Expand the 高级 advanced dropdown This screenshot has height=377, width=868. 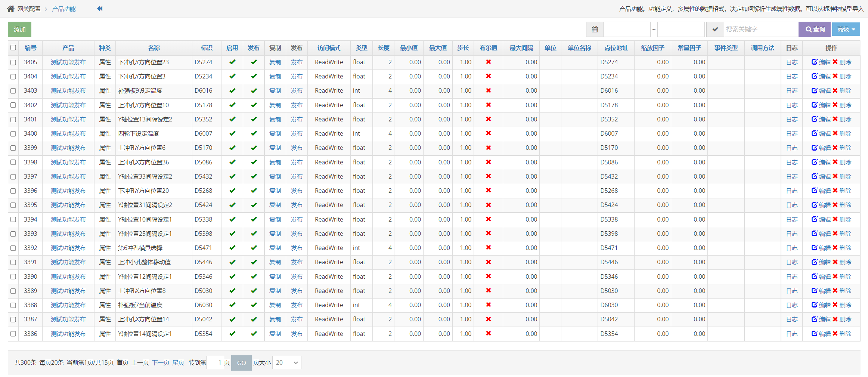846,29
